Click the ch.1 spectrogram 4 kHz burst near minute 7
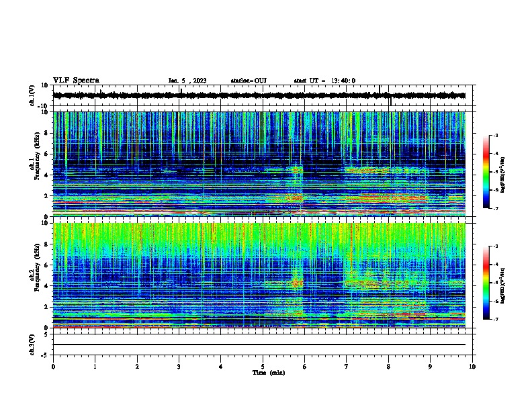This screenshot has height=411, width=532. pos(367,170)
